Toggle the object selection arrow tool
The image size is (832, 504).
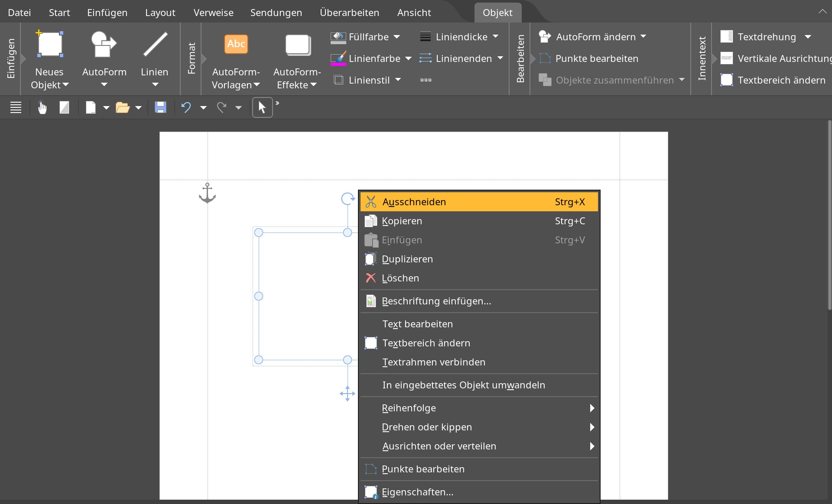click(262, 107)
